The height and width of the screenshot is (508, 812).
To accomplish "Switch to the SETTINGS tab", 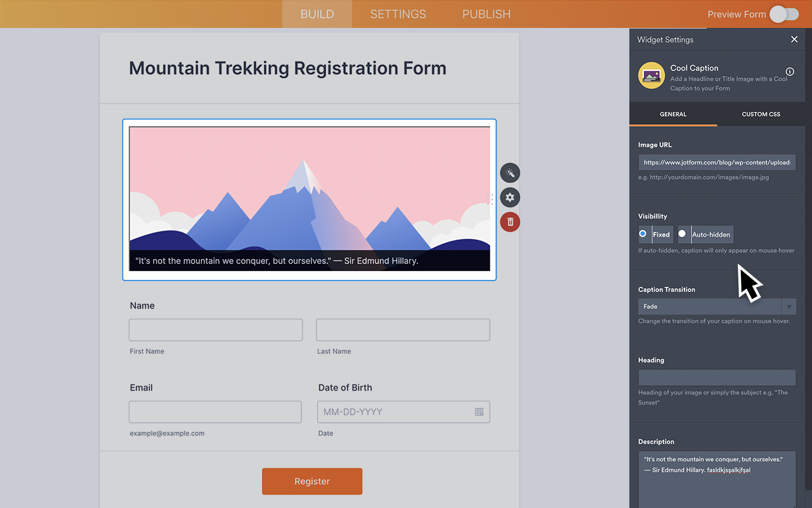I will [x=398, y=14].
